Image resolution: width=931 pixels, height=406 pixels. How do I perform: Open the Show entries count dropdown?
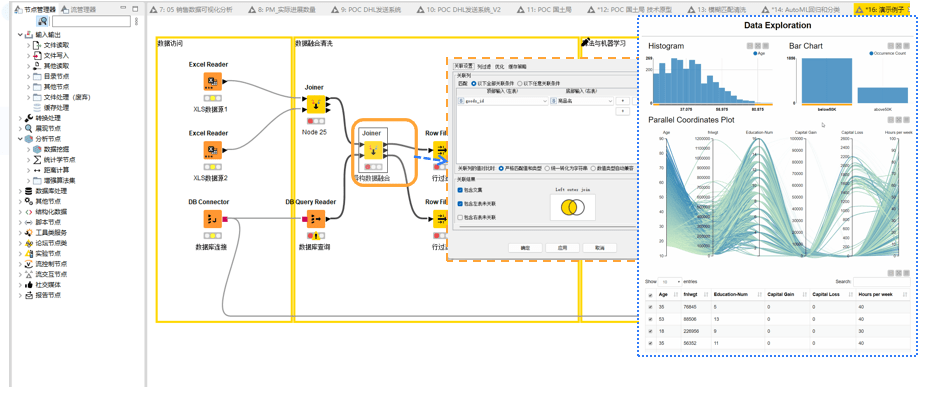671,282
